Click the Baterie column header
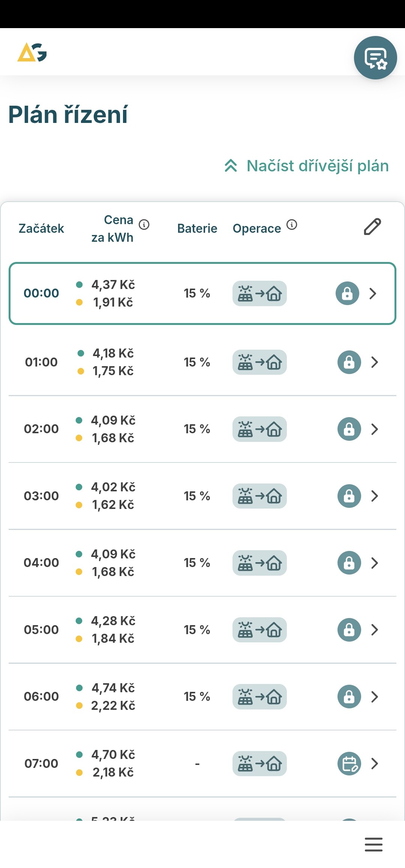This screenshot has height=868, width=405. point(197,228)
